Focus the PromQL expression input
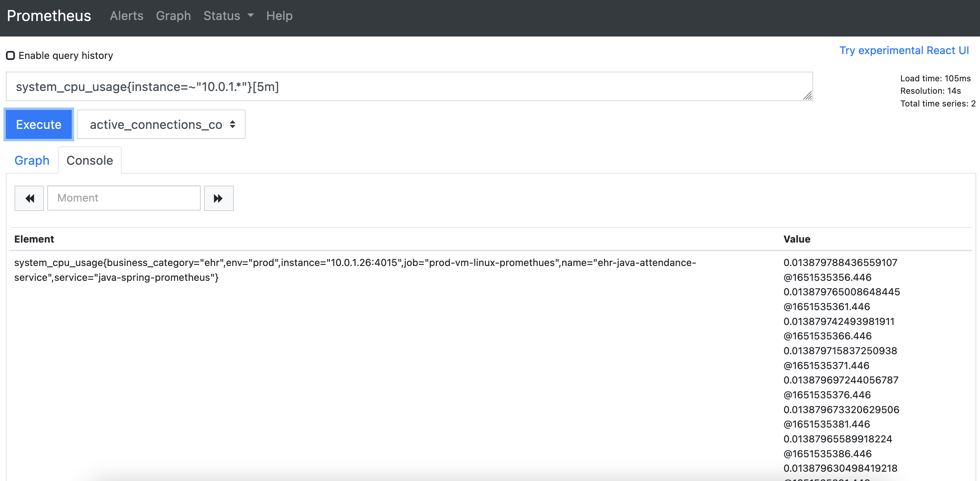980x481 pixels. [x=409, y=87]
